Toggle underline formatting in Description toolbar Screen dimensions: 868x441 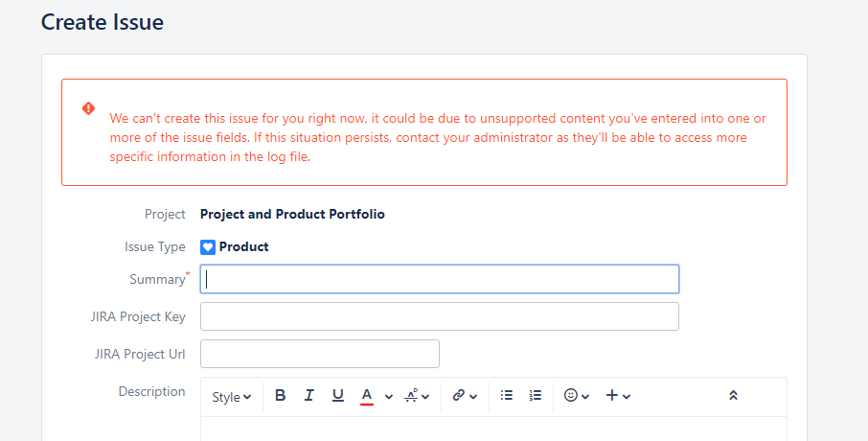pyautogui.click(x=337, y=396)
